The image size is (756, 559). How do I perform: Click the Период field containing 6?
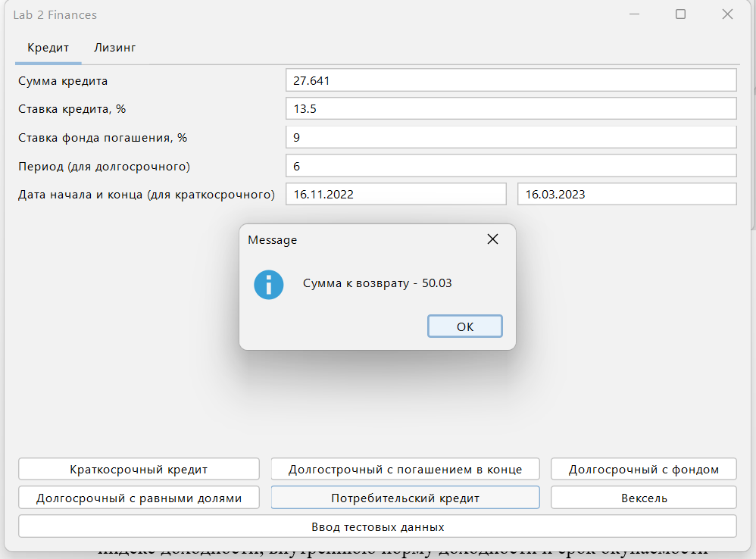[511, 166]
